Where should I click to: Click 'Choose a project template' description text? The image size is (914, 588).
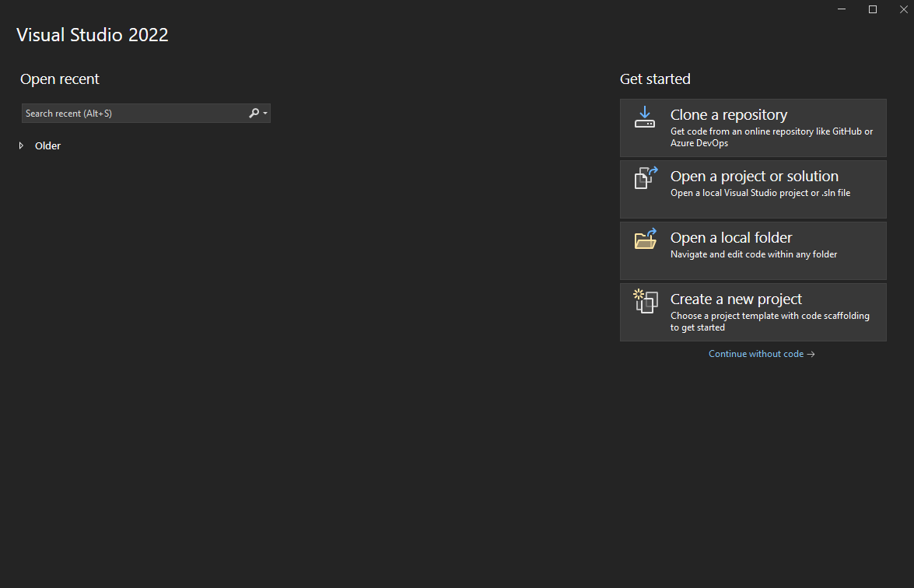coord(770,322)
